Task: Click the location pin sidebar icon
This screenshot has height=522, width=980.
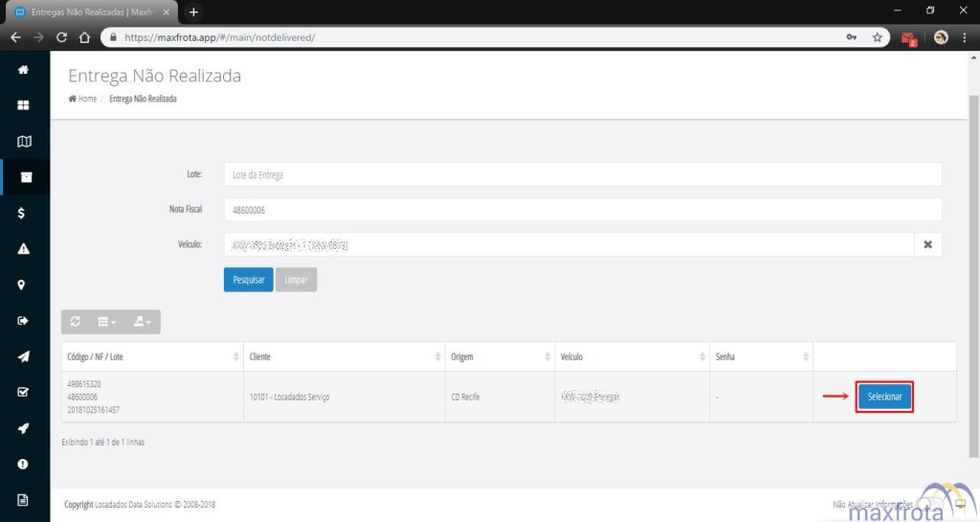Action: pyautogui.click(x=23, y=284)
